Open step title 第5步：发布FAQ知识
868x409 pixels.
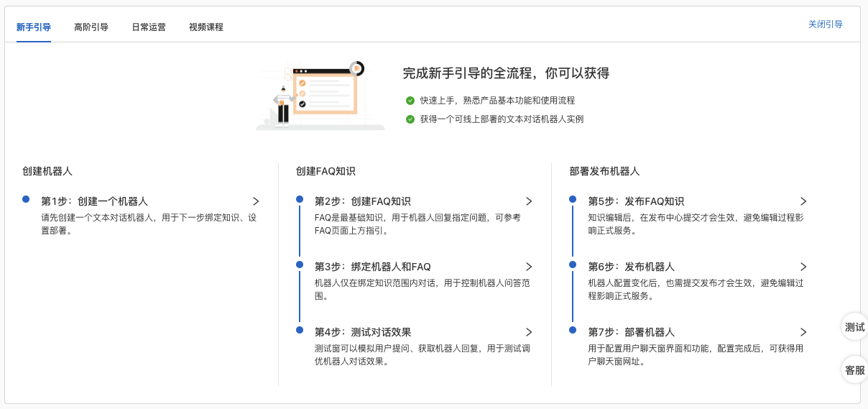(637, 201)
